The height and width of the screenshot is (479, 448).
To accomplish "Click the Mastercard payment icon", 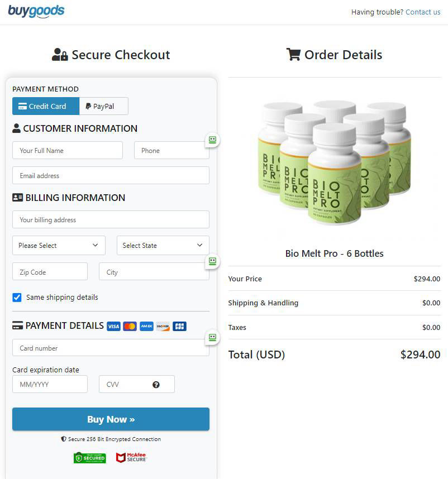I will click(130, 326).
